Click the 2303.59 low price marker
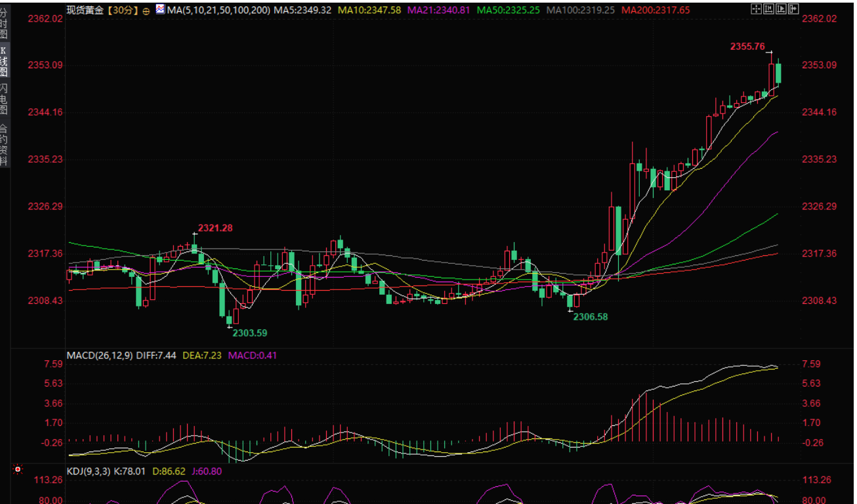Viewport: 857px width, 504px height. coord(250,333)
